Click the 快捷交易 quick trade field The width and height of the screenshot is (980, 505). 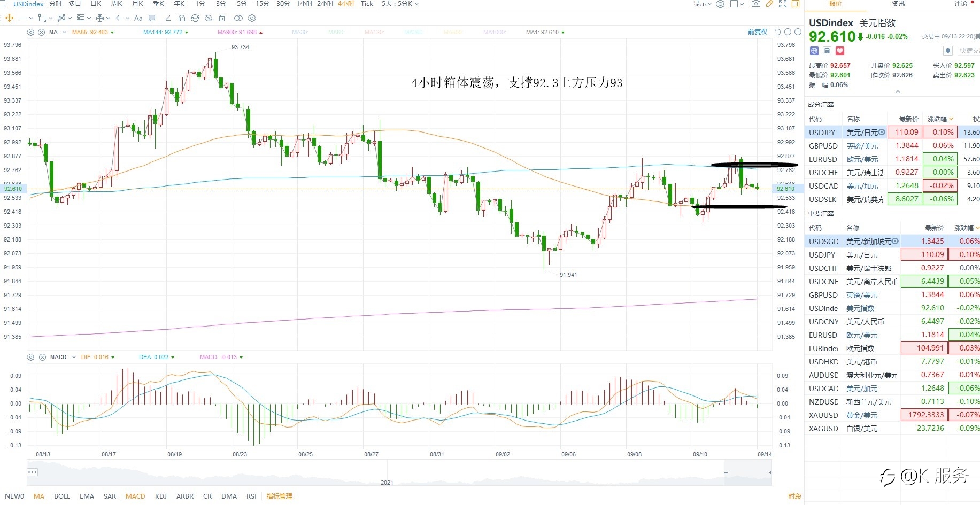coord(969,51)
